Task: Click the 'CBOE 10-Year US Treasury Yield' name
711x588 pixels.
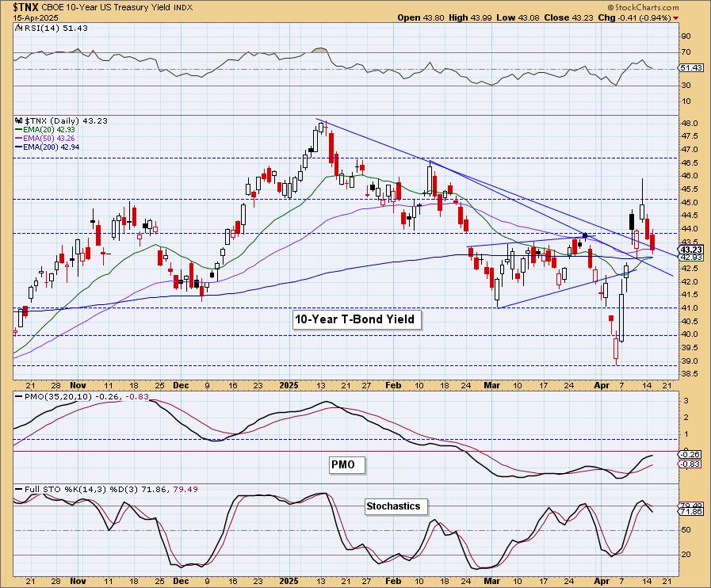Action: 107,8
